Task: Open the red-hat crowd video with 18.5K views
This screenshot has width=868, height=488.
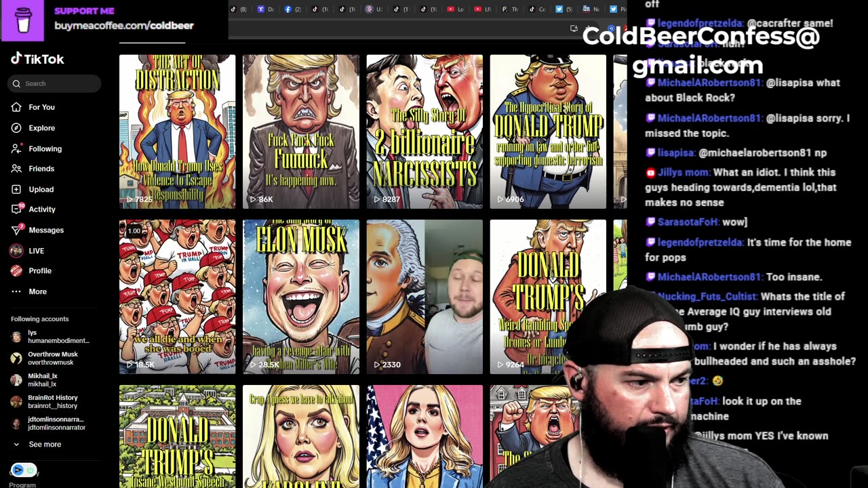Action: tap(178, 297)
